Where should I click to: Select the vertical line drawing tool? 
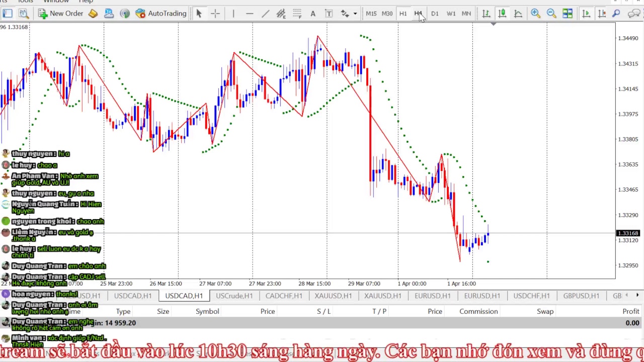pyautogui.click(x=233, y=14)
